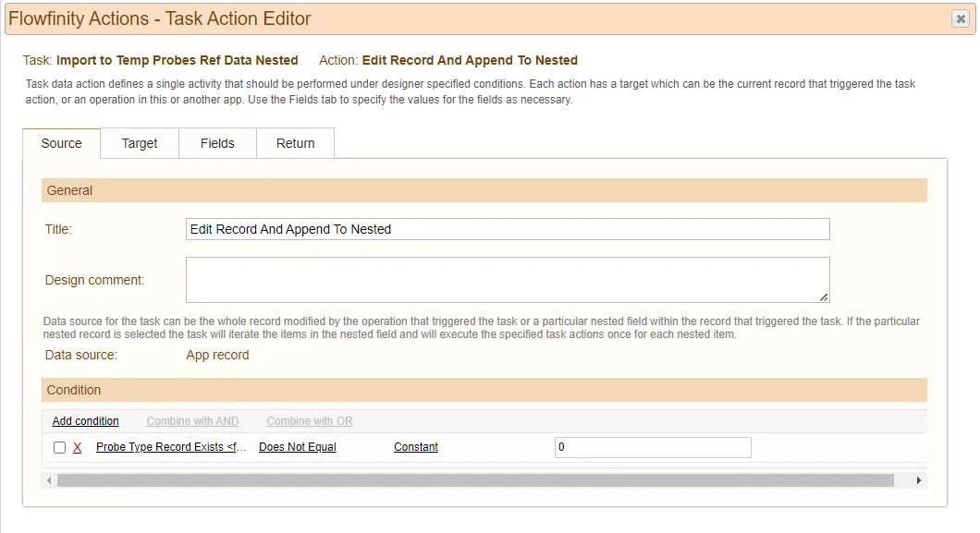Viewport: 980px width, 533px height.
Task: Focus the Design comment text area
Action: pos(508,280)
